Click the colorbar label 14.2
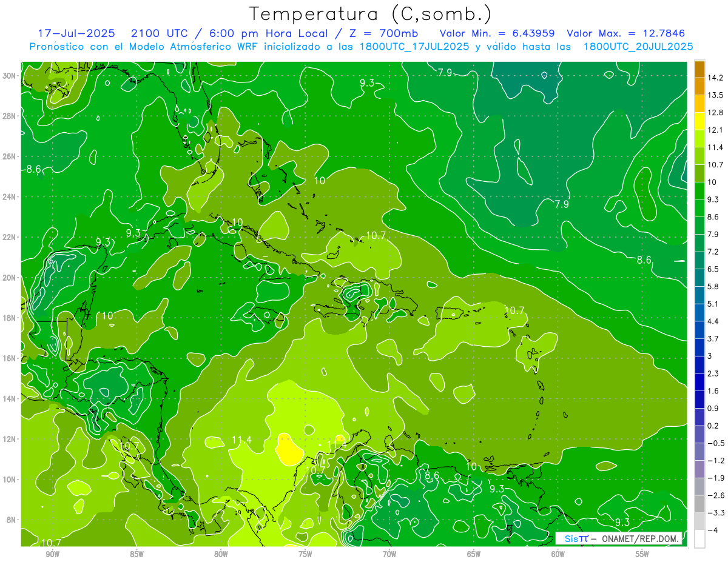728x562 pixels. (x=716, y=78)
